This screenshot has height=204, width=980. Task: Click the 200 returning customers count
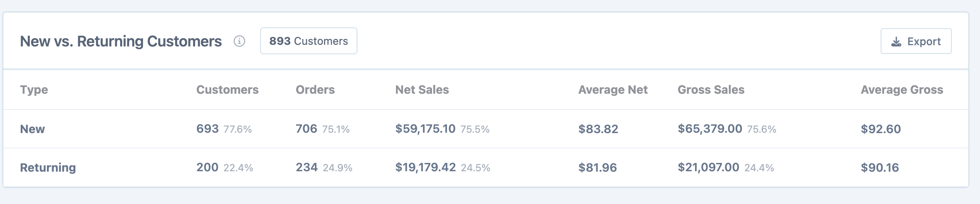tap(207, 167)
